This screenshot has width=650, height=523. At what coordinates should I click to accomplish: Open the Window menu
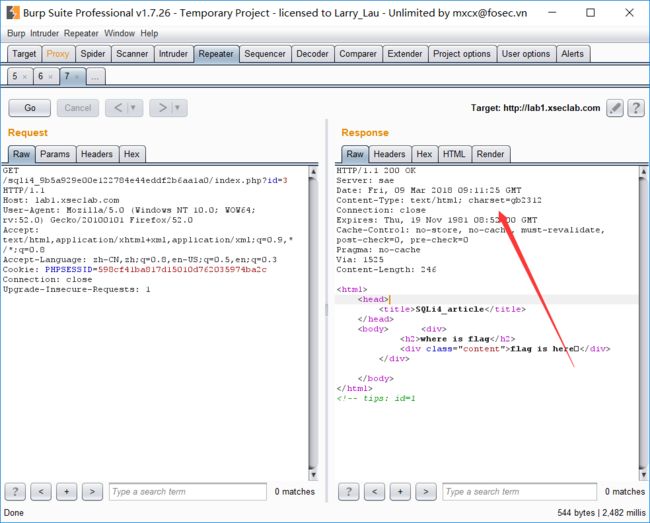pyautogui.click(x=119, y=33)
